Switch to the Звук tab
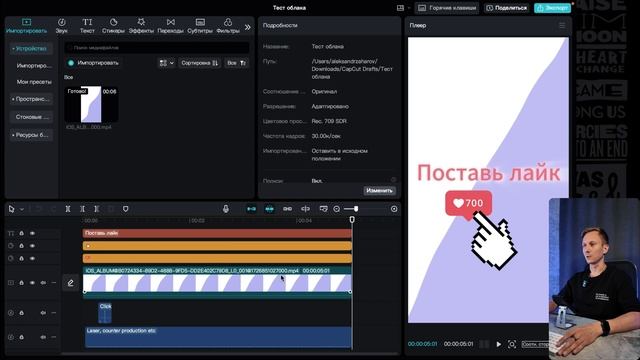Viewport: 640px width, 360px height. (x=62, y=26)
